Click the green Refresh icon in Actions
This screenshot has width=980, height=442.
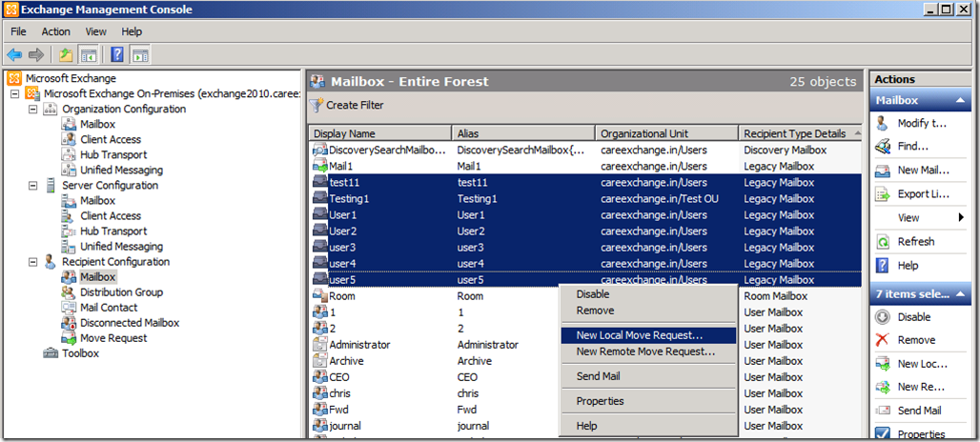[x=883, y=242]
